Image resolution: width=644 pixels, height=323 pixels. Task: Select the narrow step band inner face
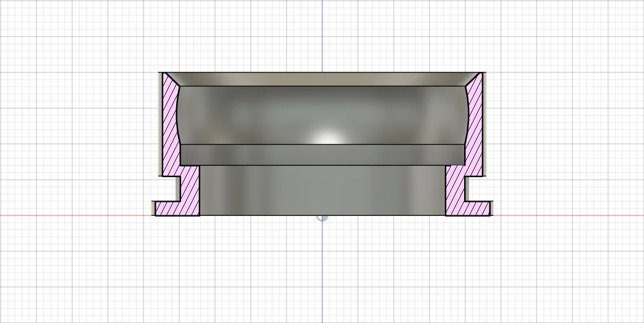[323, 155]
